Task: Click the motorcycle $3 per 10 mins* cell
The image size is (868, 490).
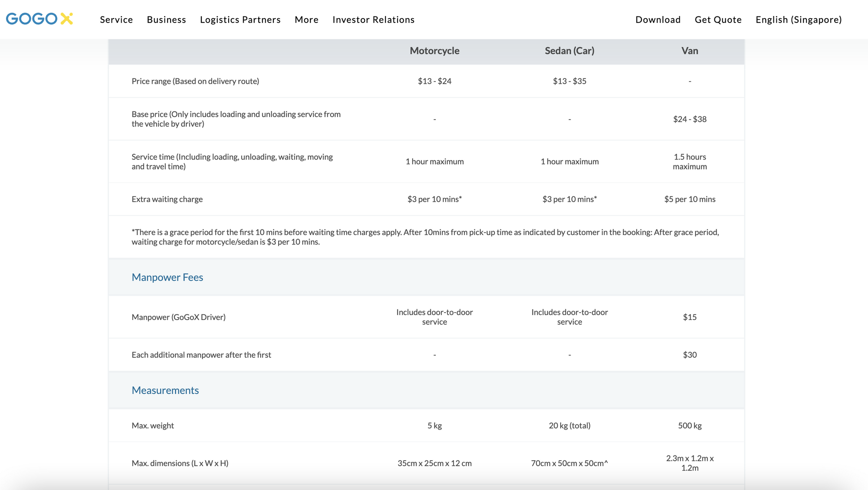Action: [x=434, y=199]
